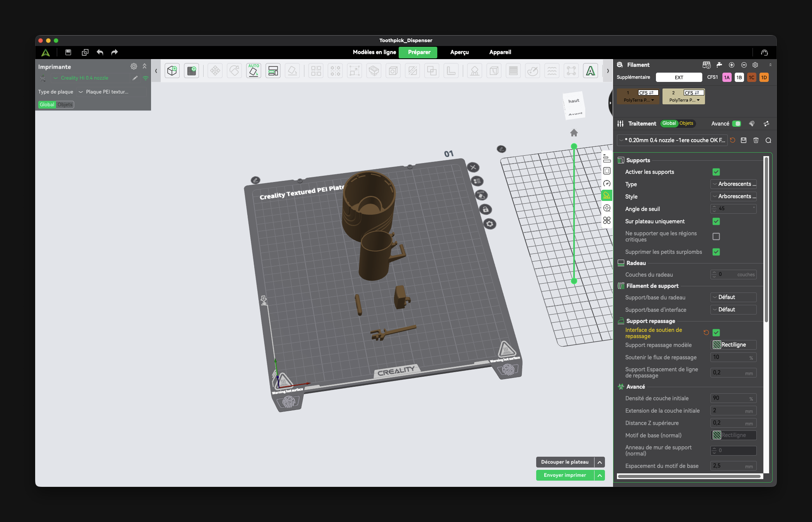Reset the Interface de soutien de repassage setting
This screenshot has height=522, width=812.
[706, 332]
